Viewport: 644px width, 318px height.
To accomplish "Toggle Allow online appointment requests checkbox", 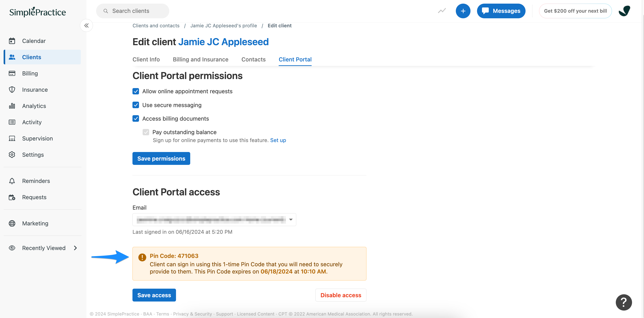I will (136, 91).
